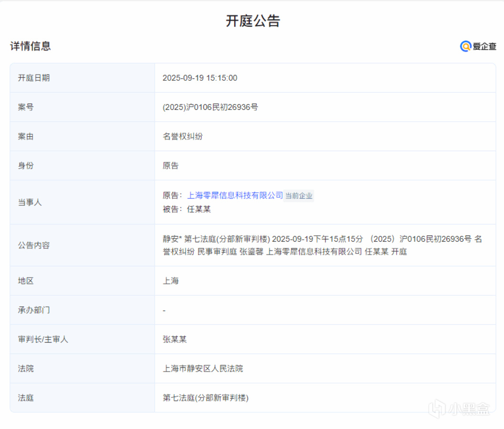Click defendant name 任某某
Image resolution: width=504 pixels, height=429 pixels.
click(199, 209)
